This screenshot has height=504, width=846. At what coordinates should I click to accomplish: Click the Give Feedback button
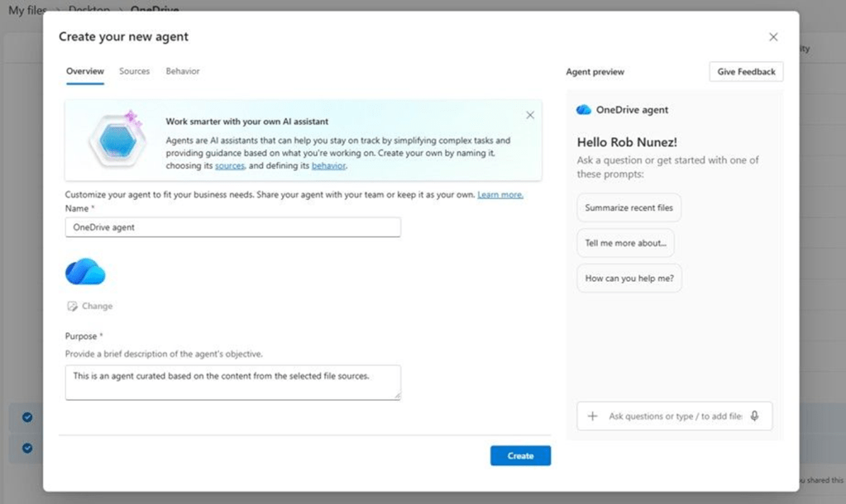746,72
